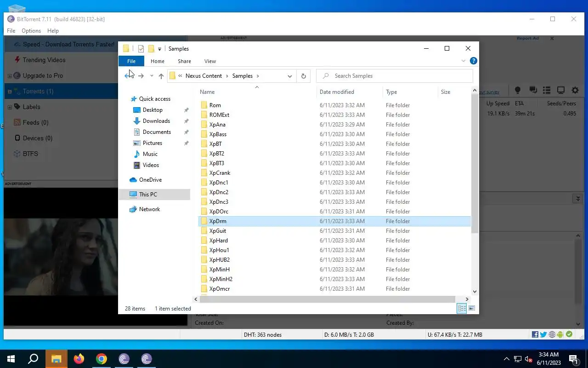Sort files by the Name column header
588x368 pixels.
[207, 92]
